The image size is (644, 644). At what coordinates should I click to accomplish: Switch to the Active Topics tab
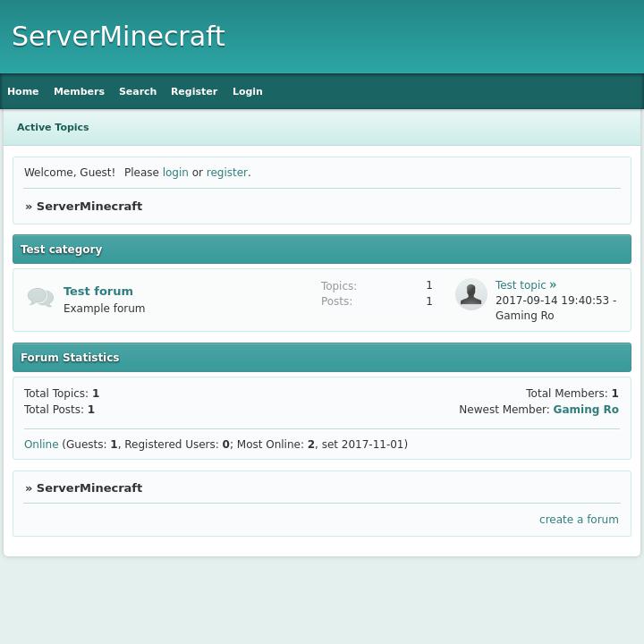coord(53,127)
